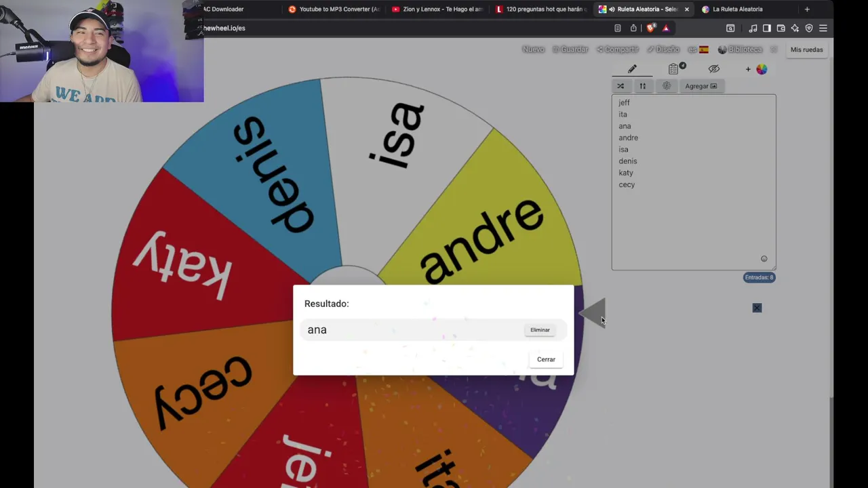Click the find-in-page toolbar icon

point(730,28)
